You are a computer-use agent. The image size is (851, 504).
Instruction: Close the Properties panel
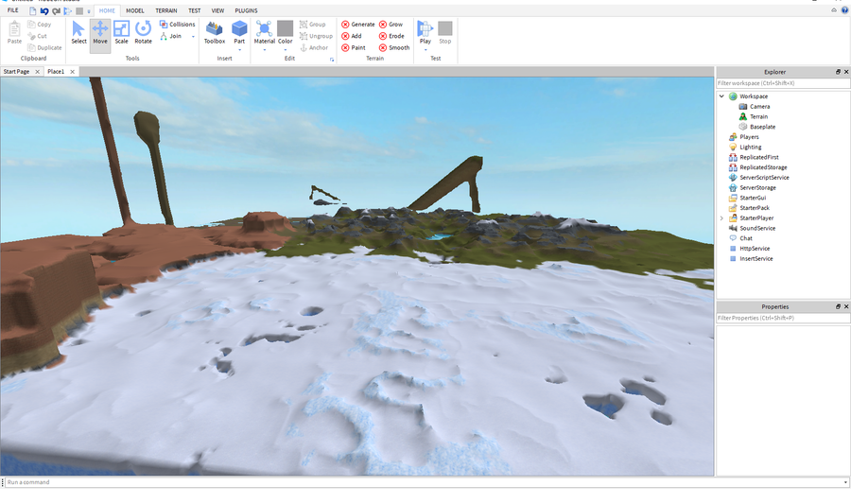point(846,306)
